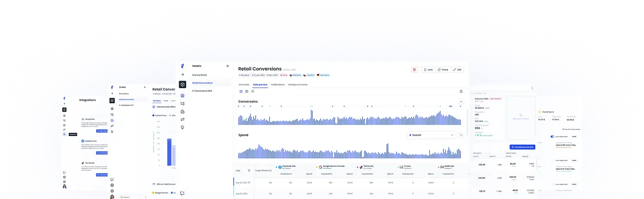Screen dimensions: 644x199
Task: Collapse the Spend chart section
Action: tap(461, 135)
